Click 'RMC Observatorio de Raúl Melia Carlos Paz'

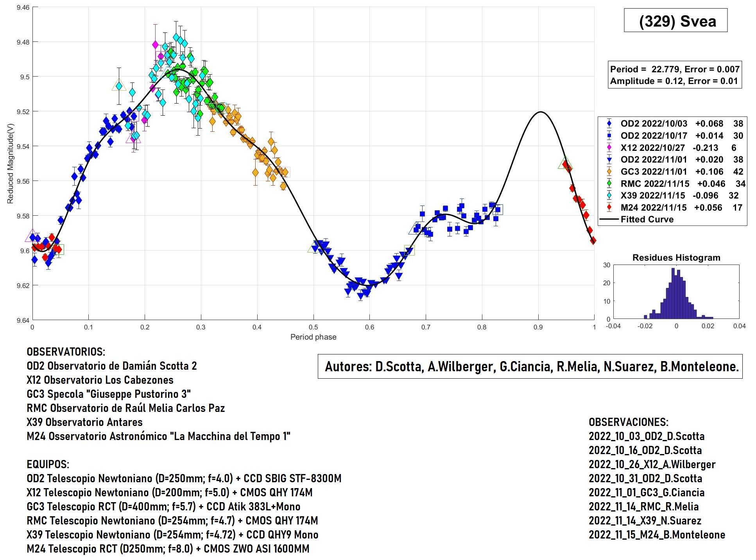click(126, 408)
